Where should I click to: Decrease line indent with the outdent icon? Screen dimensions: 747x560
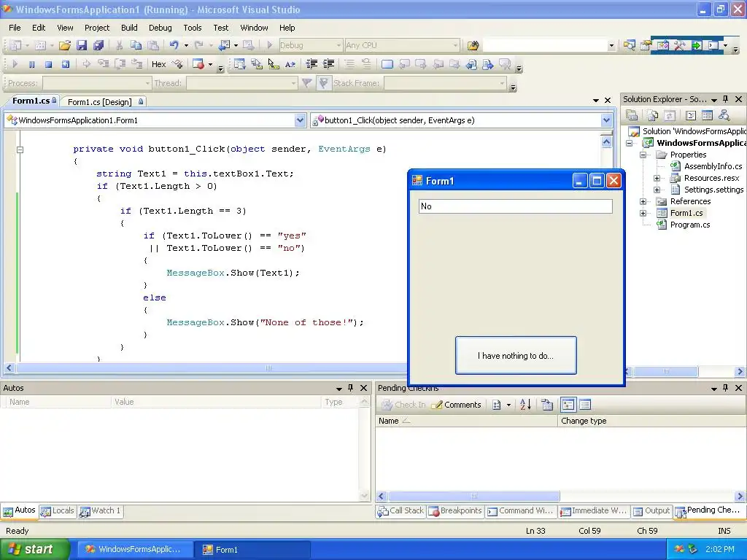311,64
